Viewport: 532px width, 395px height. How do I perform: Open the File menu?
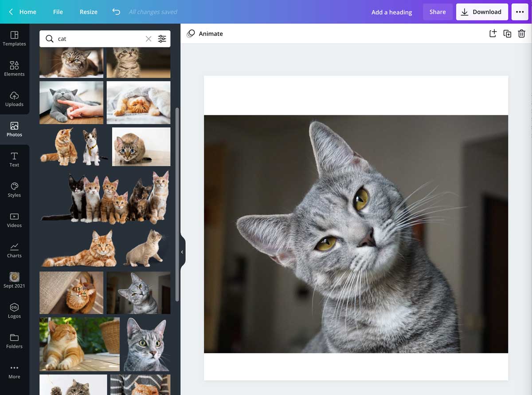pos(58,12)
